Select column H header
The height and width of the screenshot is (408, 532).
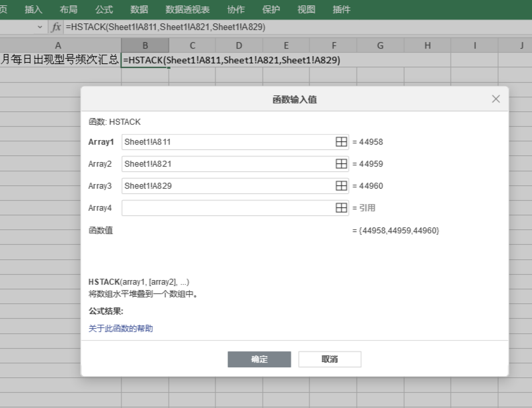pyautogui.click(x=427, y=45)
